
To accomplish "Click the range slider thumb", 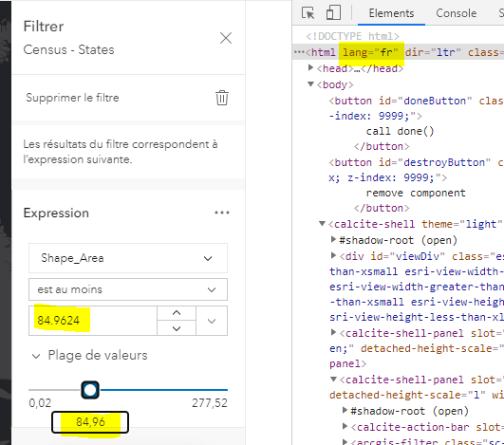I will 90,390.
